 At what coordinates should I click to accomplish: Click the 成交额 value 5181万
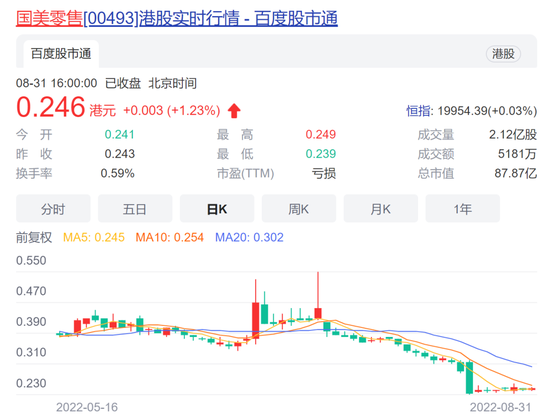[x=517, y=154]
